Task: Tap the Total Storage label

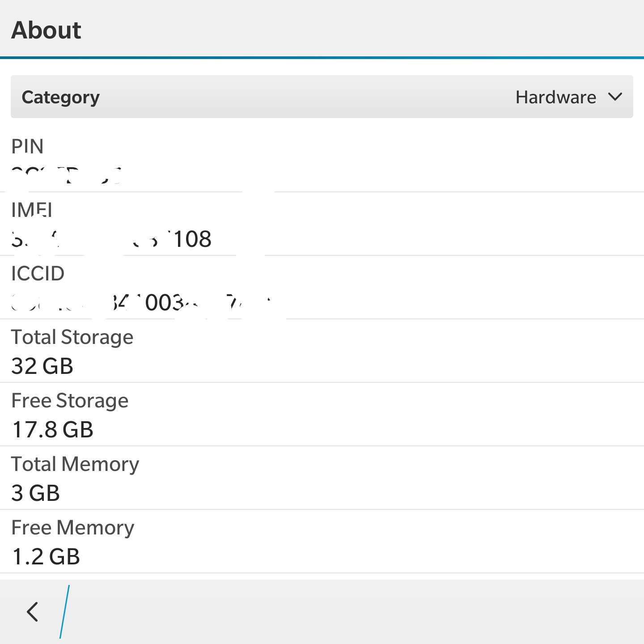Action: coord(72,337)
